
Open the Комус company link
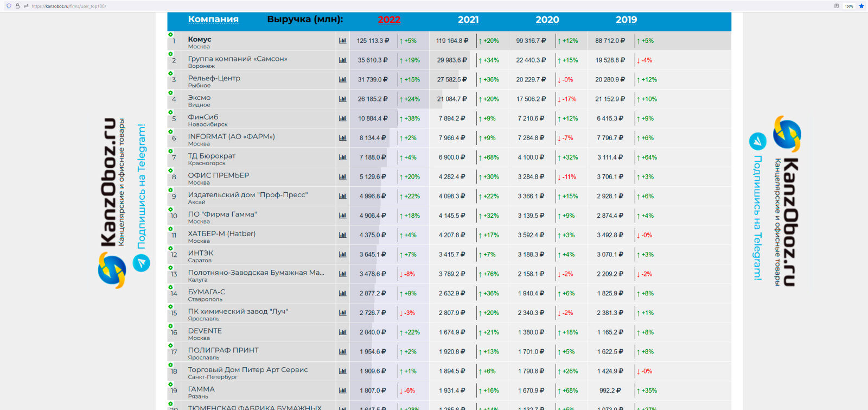pos(200,39)
